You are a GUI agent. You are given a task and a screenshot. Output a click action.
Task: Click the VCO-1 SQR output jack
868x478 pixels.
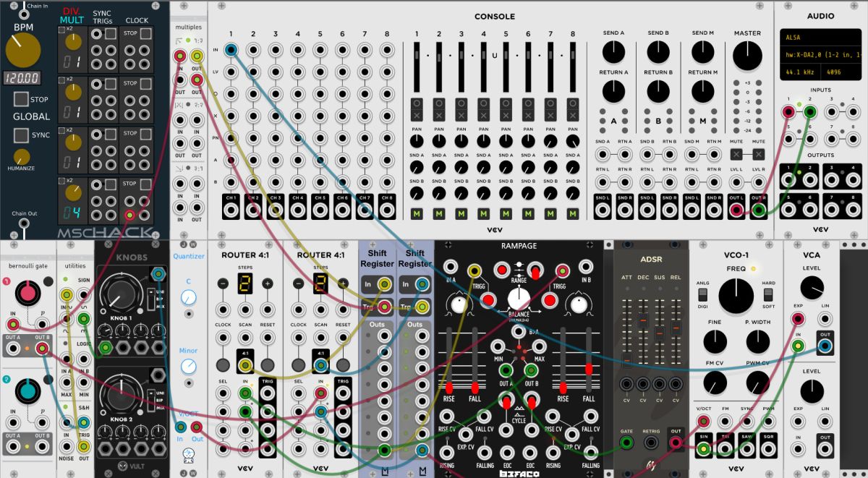point(768,448)
